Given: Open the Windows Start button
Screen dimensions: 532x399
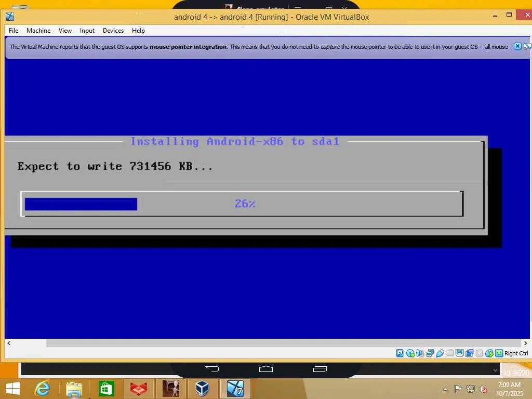Looking at the screenshot, I should coord(13,389).
